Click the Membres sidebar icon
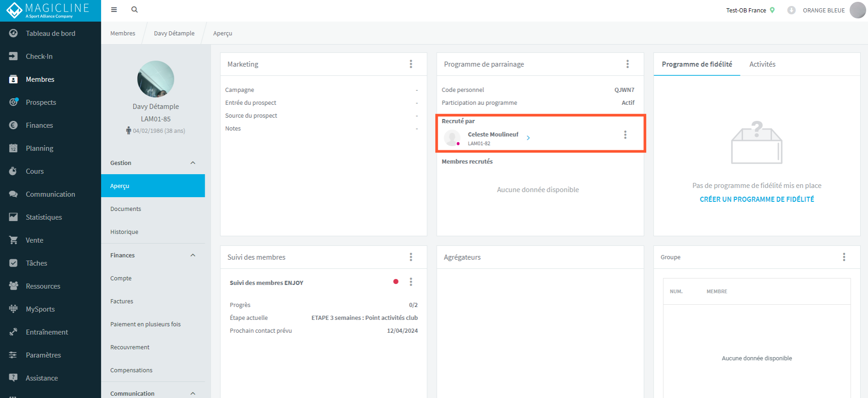 click(13, 79)
